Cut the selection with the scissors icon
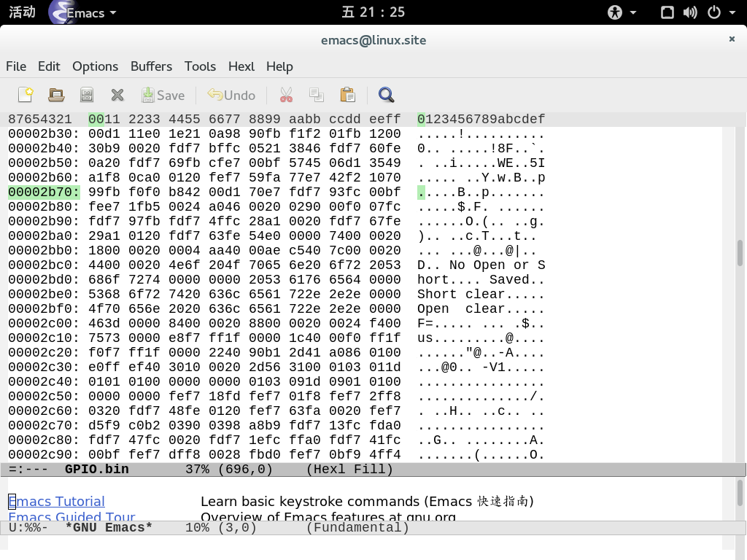Screen dimensions: 747x560 pos(286,95)
